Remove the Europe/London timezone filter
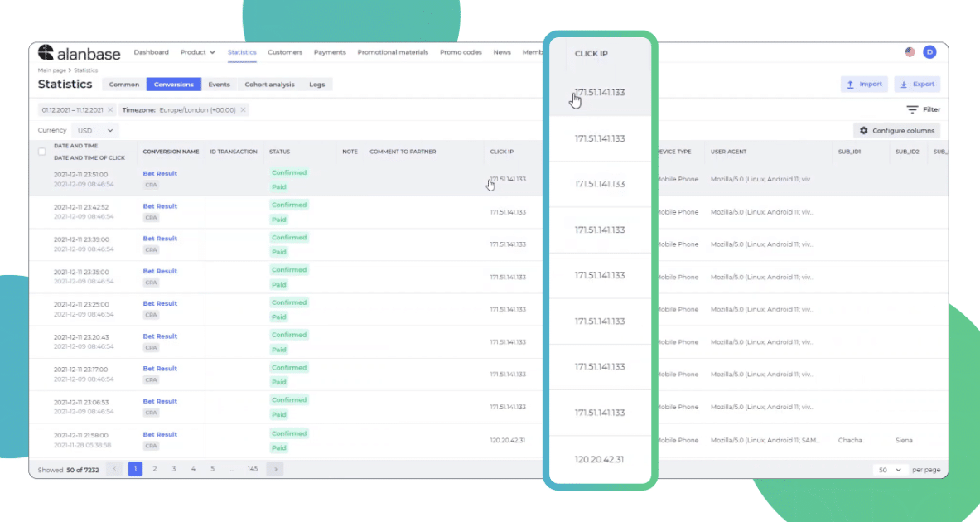Image resolution: width=980 pixels, height=522 pixels. coord(242,109)
